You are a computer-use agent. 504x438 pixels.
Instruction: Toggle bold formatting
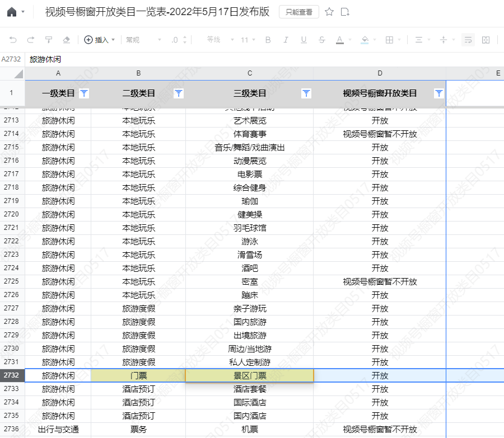click(268, 40)
